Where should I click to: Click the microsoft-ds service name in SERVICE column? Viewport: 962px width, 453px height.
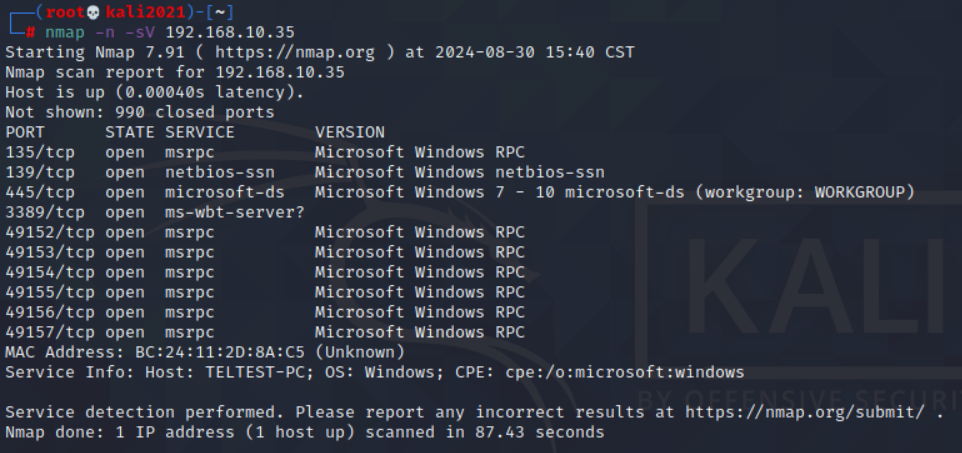225,192
